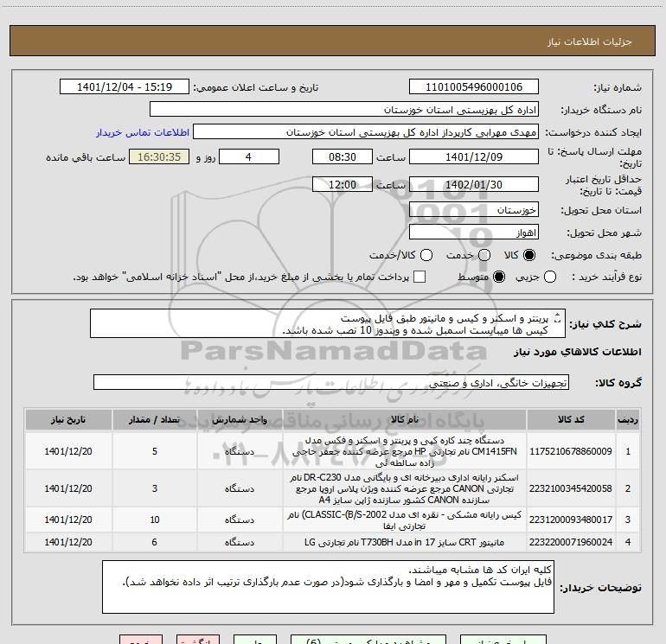Click quantity 10 in row 3
Screen dimensions: 666x644
click(x=155, y=520)
